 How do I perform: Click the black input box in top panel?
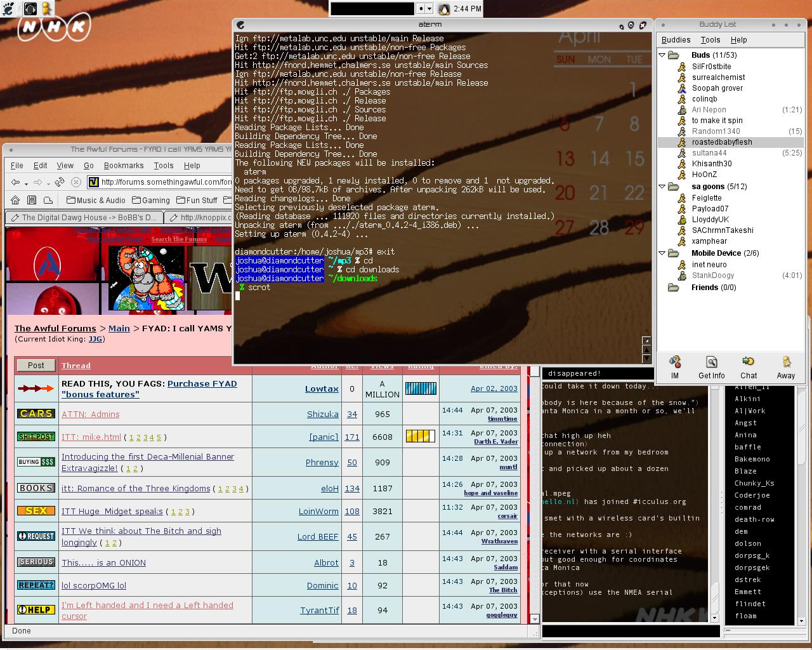[372, 9]
